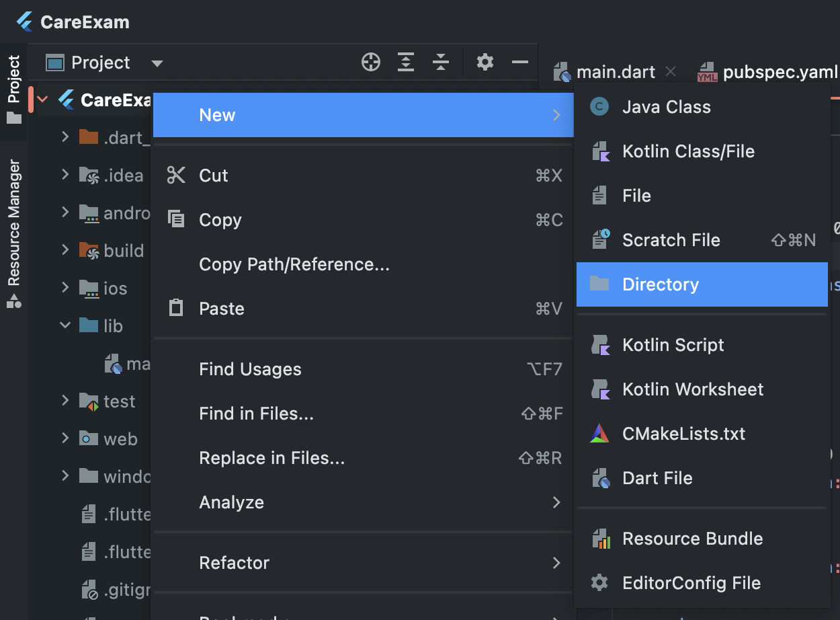Click the Resource Bundle icon
The width and height of the screenshot is (840, 620).
(x=599, y=539)
